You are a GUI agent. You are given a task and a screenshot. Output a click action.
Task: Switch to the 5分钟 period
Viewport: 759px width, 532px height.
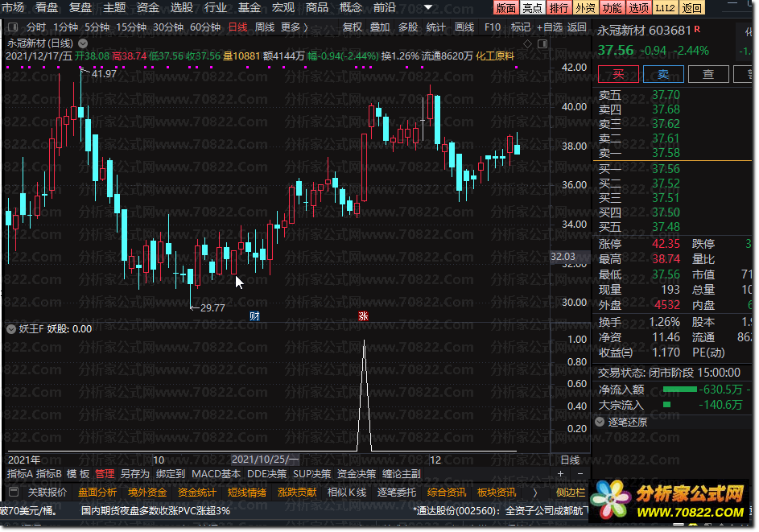(97, 27)
